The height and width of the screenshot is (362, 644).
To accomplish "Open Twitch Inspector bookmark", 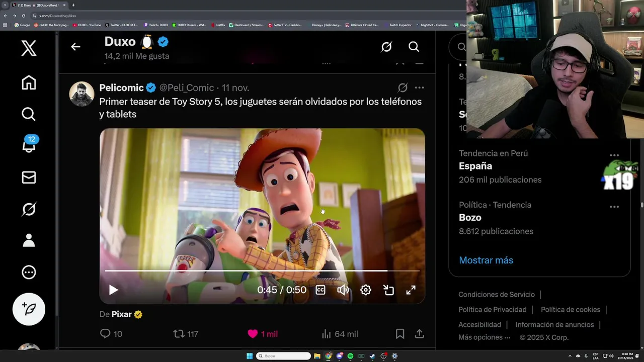I will tap(397, 25).
